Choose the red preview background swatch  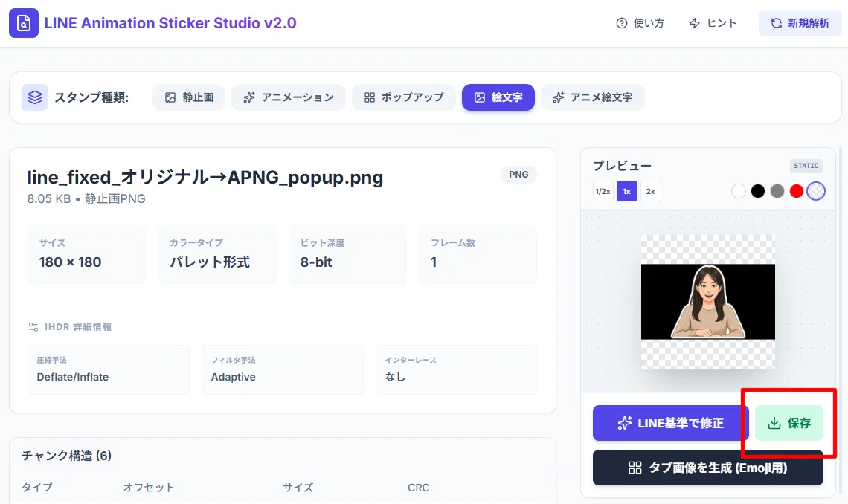[x=797, y=191]
